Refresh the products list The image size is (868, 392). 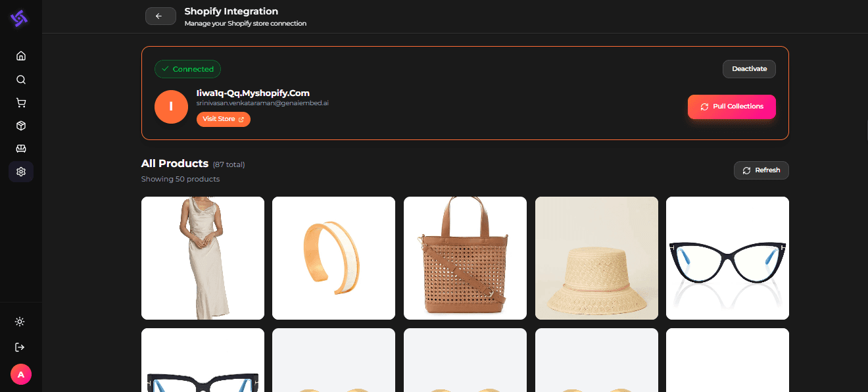point(761,170)
